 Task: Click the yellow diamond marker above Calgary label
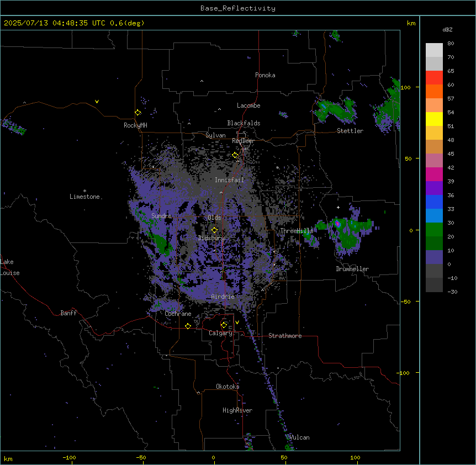pos(224,325)
